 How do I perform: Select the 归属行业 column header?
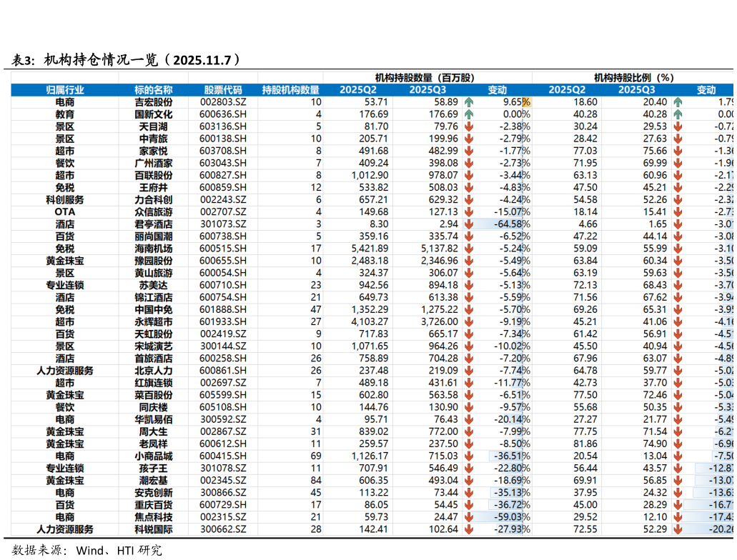(x=64, y=90)
